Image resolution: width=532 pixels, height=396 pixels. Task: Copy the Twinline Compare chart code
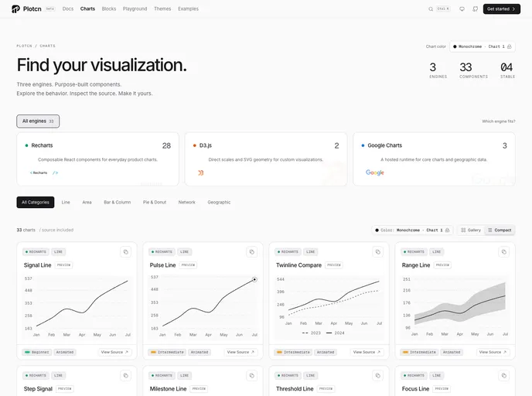378,252
